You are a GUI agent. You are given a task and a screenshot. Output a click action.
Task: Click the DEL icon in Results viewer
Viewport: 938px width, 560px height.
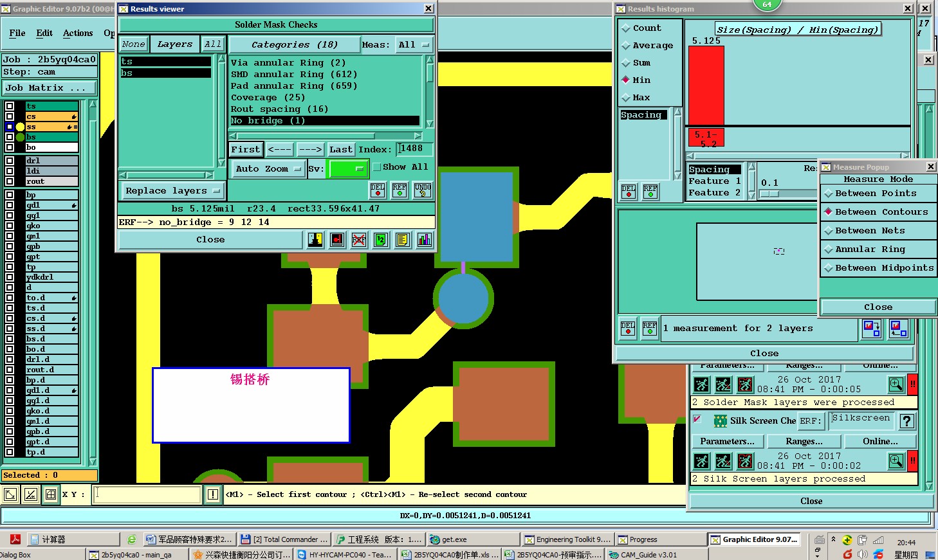(x=378, y=190)
